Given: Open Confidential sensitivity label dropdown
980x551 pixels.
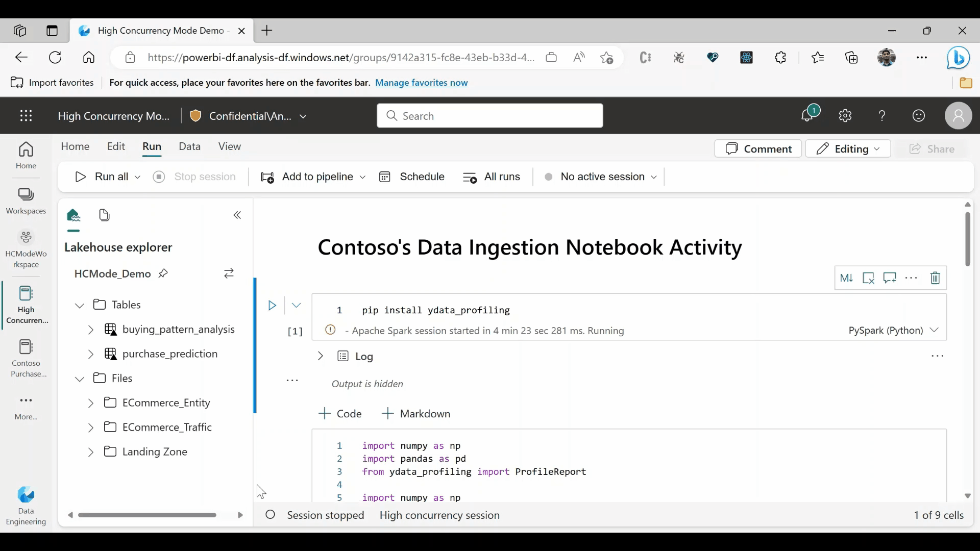Looking at the screenshot, I should 303,116.
